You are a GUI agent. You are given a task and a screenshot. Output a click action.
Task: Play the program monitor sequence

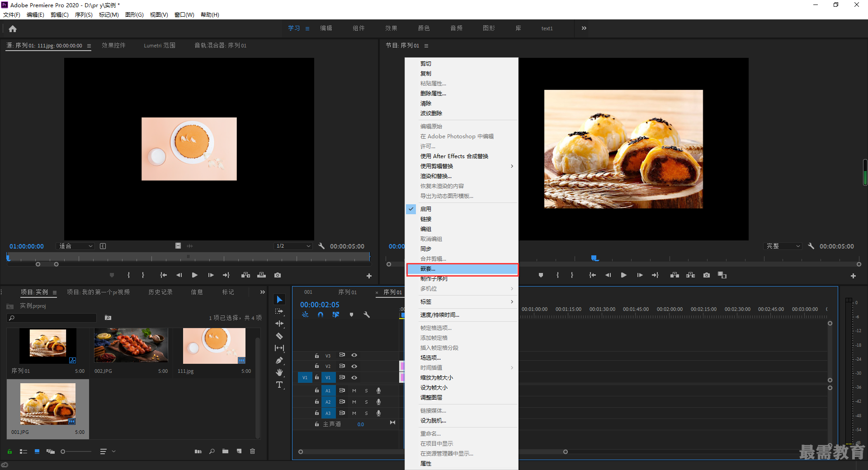coord(623,275)
